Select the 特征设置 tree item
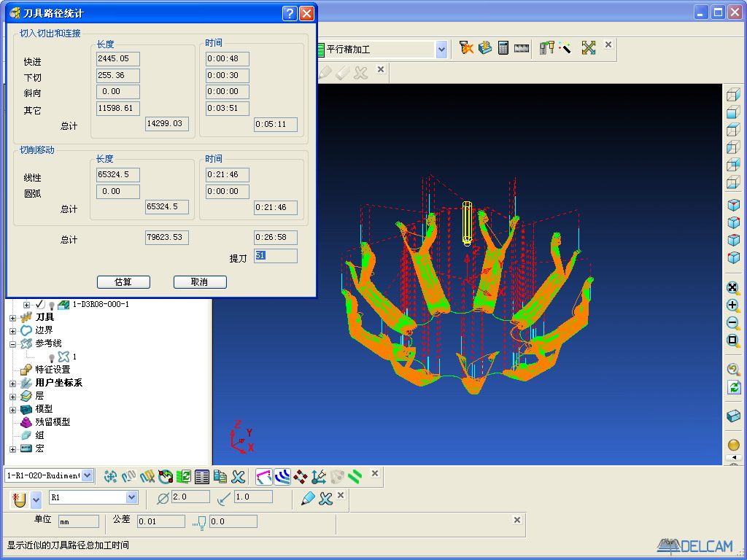 click(x=53, y=370)
